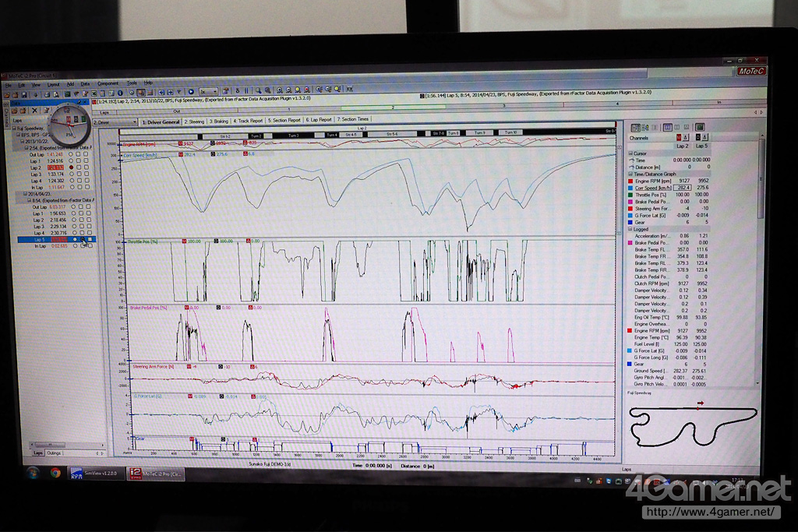The width and height of the screenshot is (798, 532).
Task: Open the '2: Driver' workbook dropdown
Action: tap(115, 122)
